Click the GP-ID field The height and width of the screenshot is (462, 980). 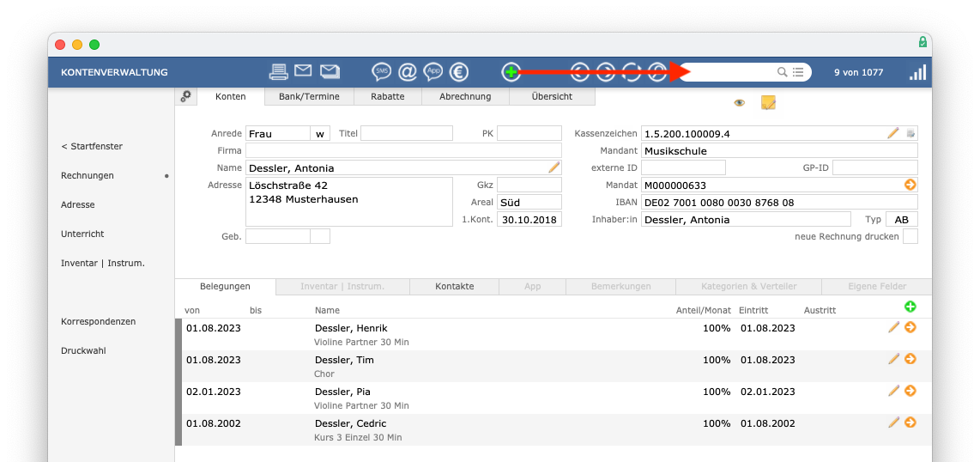click(x=875, y=167)
